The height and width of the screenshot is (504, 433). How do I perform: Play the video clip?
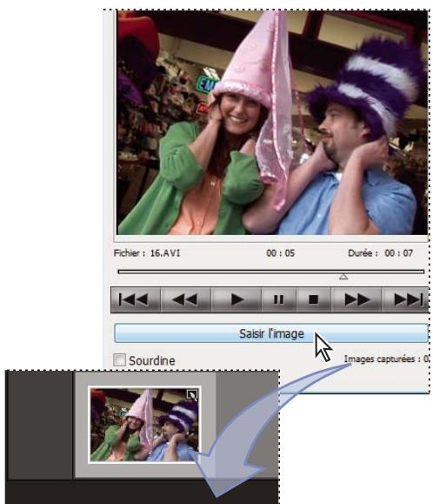click(236, 299)
